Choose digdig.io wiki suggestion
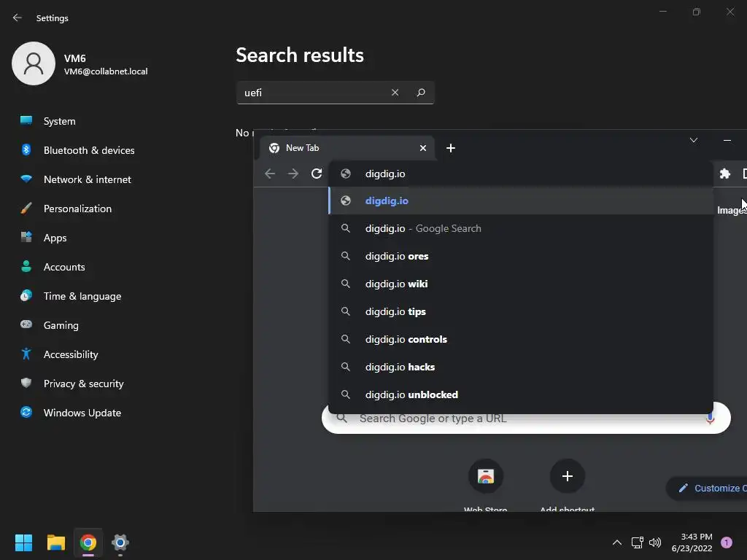The height and width of the screenshot is (560, 747). [x=521, y=284]
